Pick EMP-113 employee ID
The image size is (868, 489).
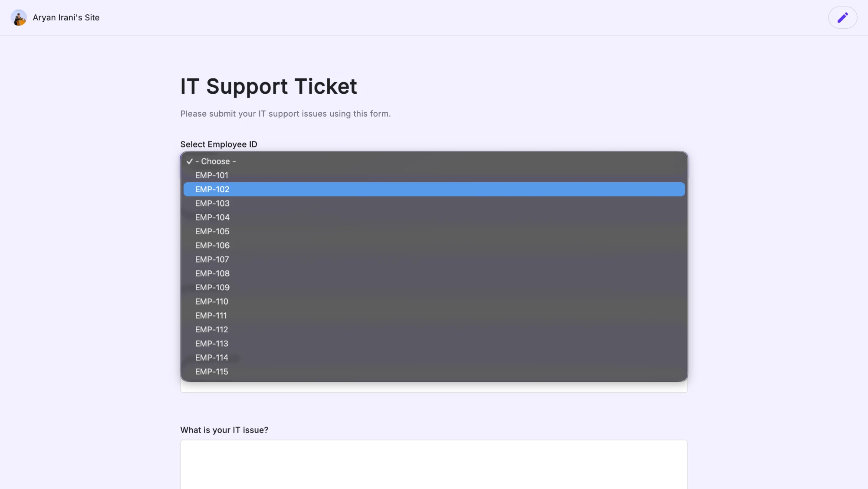tap(434, 344)
